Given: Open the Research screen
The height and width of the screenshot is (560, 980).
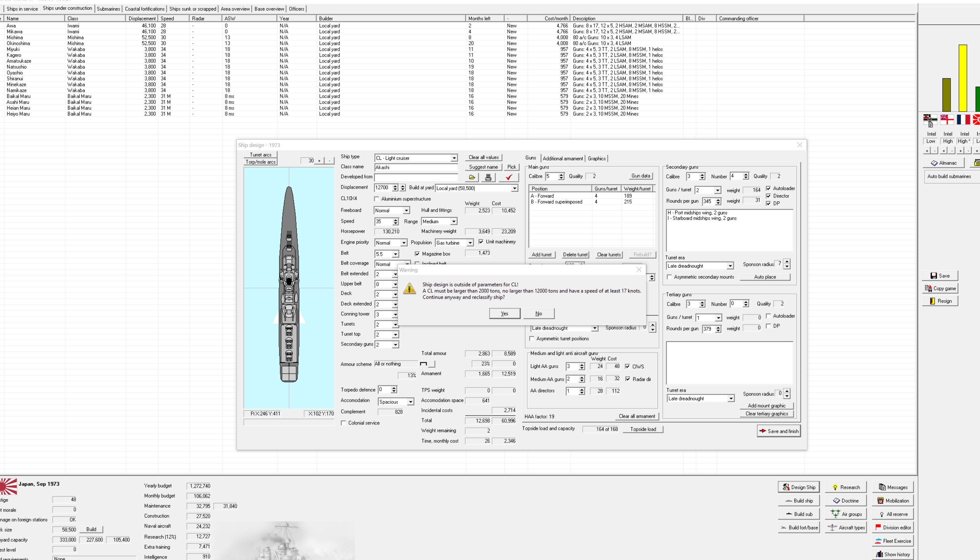Looking at the screenshot, I should pyautogui.click(x=846, y=487).
